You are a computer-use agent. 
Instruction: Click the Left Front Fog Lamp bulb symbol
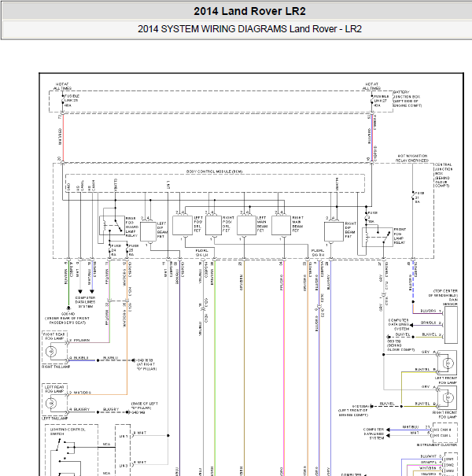[x=448, y=363]
